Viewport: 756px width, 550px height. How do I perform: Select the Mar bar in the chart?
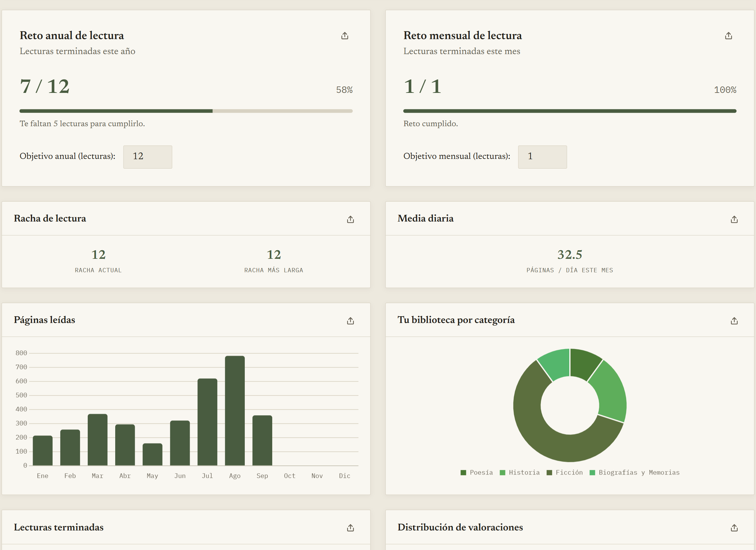coord(98,440)
